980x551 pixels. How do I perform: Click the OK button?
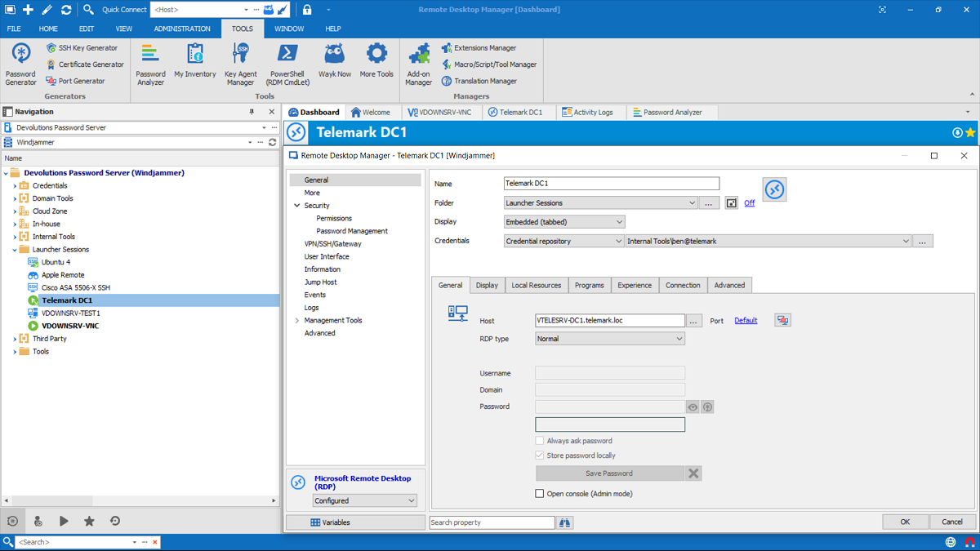[x=905, y=522]
